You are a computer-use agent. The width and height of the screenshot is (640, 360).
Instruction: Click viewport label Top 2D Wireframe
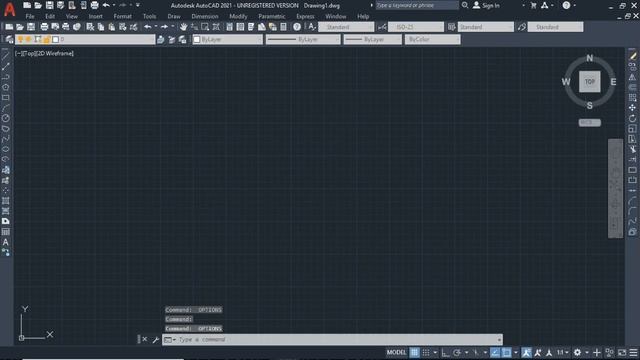coord(44,53)
